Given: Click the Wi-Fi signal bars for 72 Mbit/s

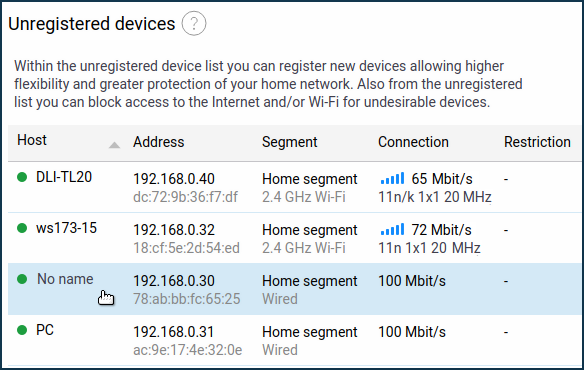Looking at the screenshot, I should (x=392, y=230).
